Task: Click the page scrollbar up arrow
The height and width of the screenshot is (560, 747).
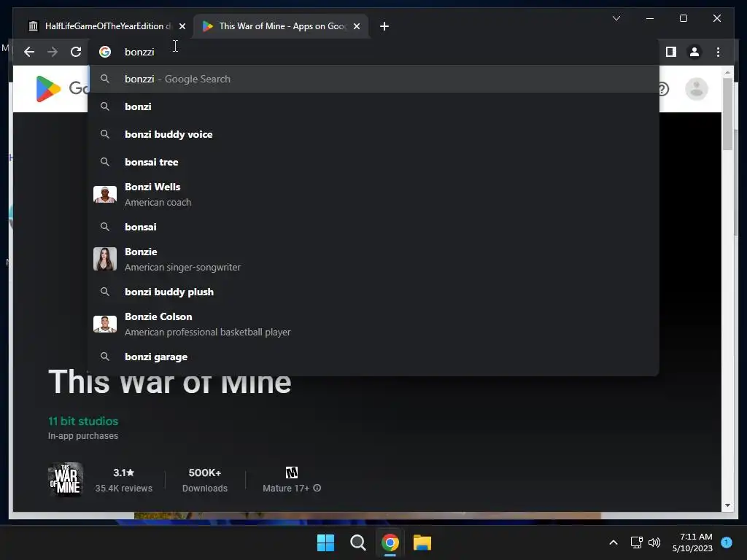Action: [727, 72]
